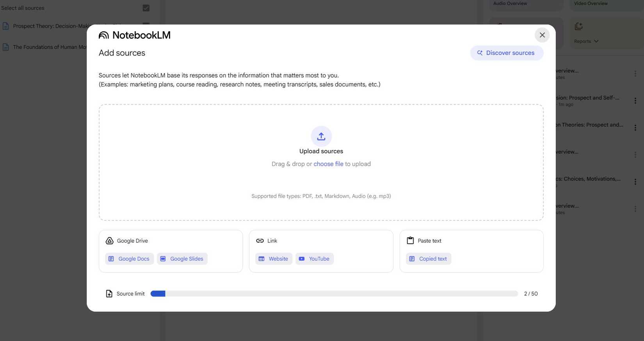Click the Source limit file icon
Viewport: 644px width, 341px height.
tap(109, 293)
